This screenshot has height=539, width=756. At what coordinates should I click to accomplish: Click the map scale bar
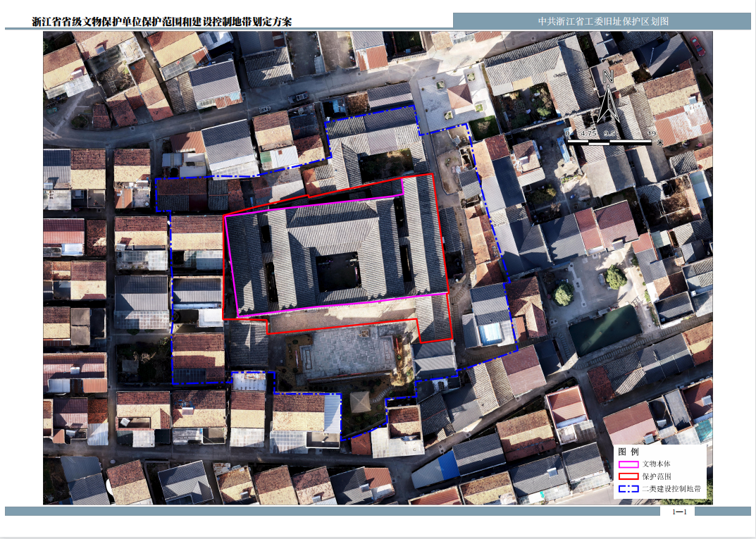(609, 142)
